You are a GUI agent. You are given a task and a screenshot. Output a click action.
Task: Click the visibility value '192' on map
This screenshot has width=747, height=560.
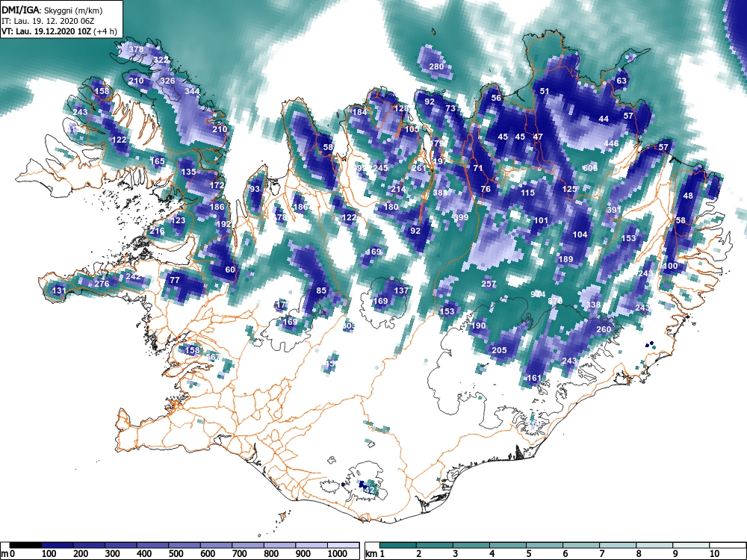click(x=223, y=224)
